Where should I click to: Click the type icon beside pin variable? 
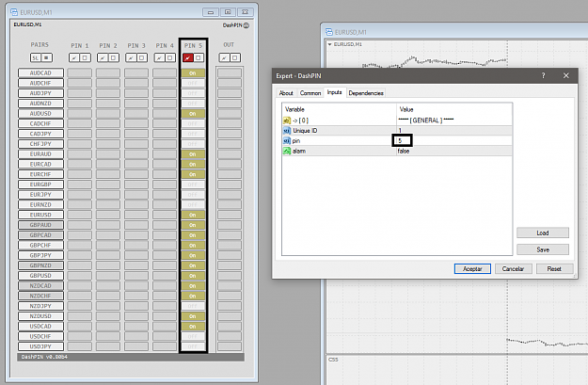[287, 140]
